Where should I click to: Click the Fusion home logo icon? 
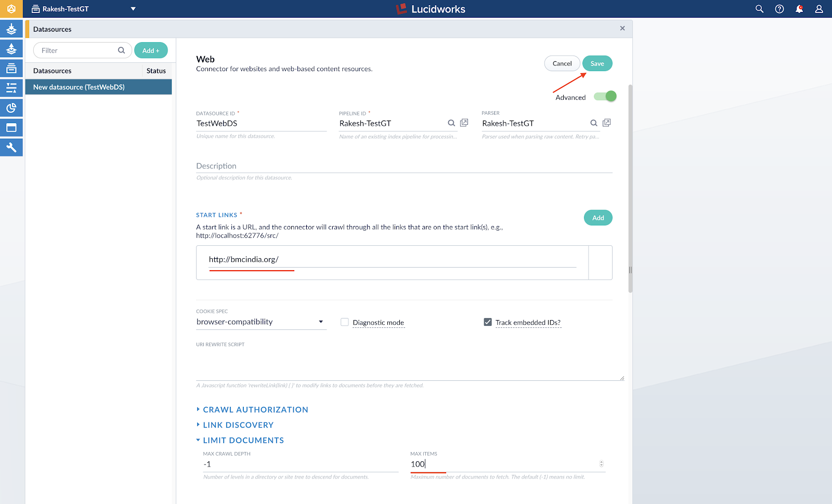coord(11,9)
